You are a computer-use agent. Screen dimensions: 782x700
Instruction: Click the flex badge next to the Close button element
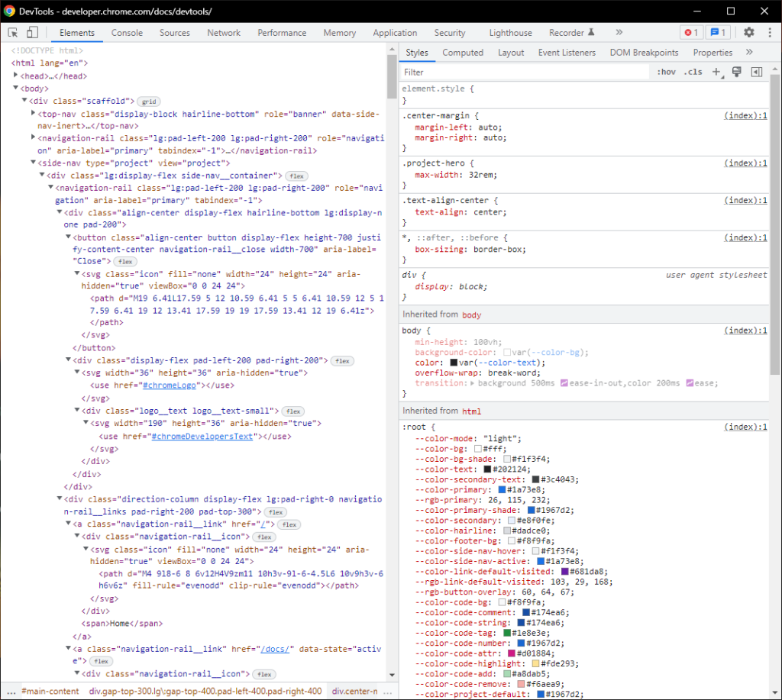[x=125, y=261]
